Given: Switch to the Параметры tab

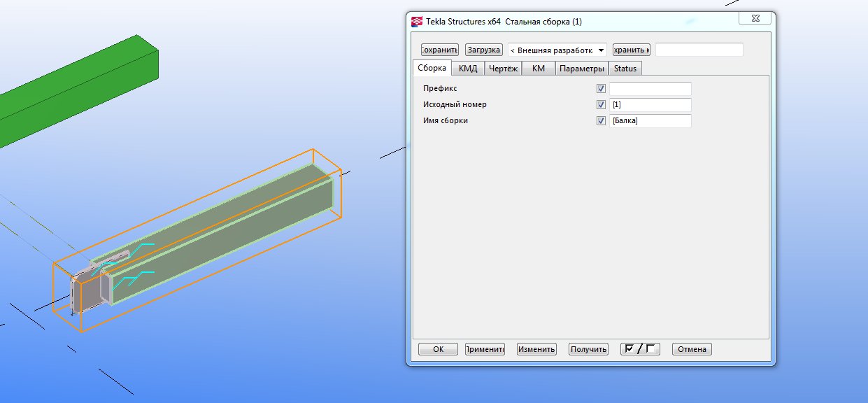Looking at the screenshot, I should (x=581, y=69).
